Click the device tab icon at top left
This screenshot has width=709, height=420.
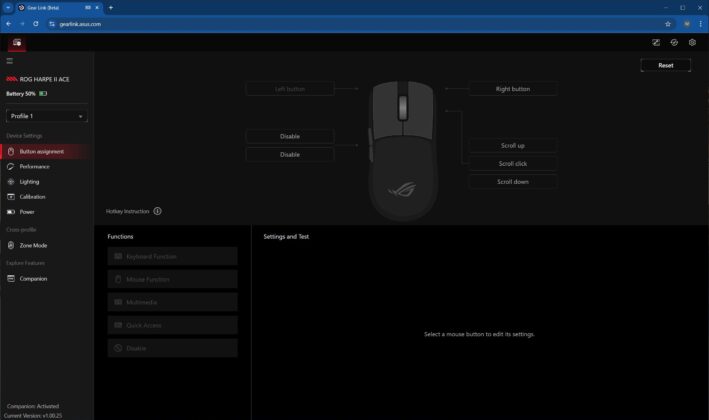click(17, 42)
